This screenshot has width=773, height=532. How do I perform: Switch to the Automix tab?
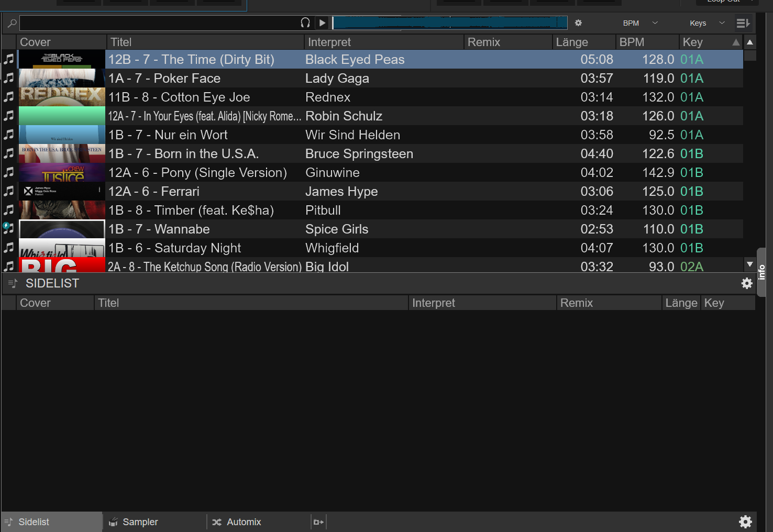tap(259, 522)
